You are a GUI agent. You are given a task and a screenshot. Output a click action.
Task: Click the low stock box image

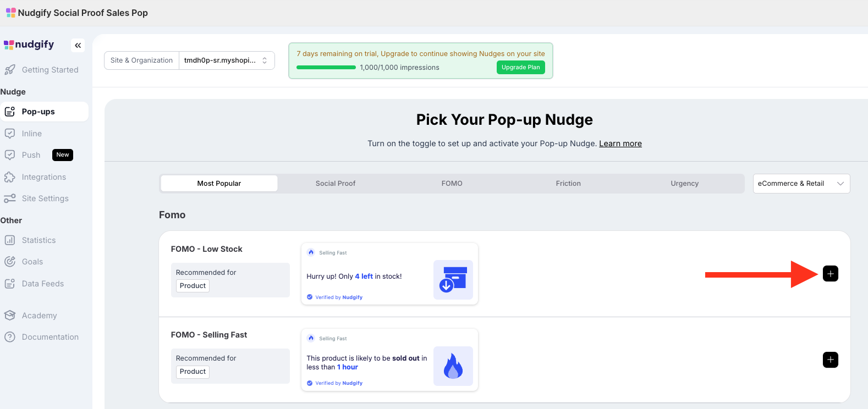(x=453, y=280)
